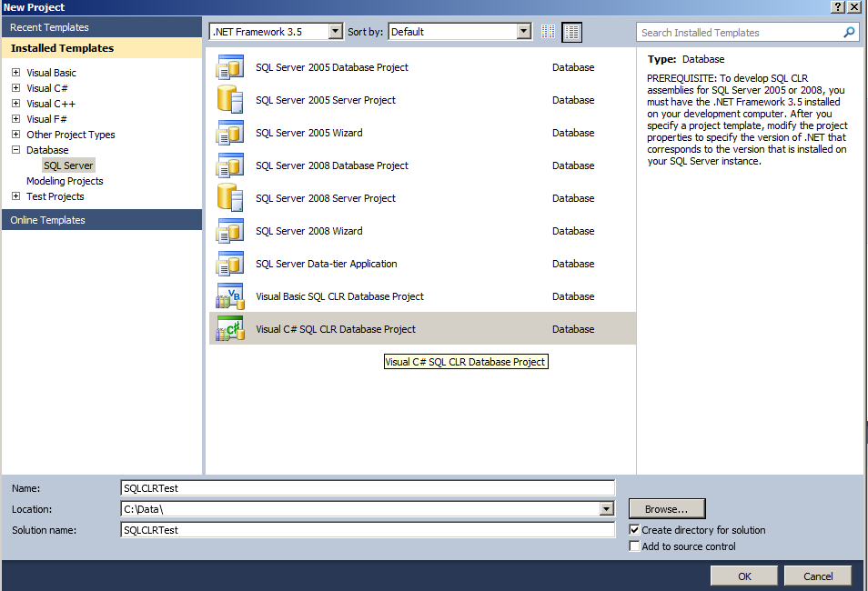The width and height of the screenshot is (868, 591).
Task: Collapse the Database tree node
Action: click(15, 150)
